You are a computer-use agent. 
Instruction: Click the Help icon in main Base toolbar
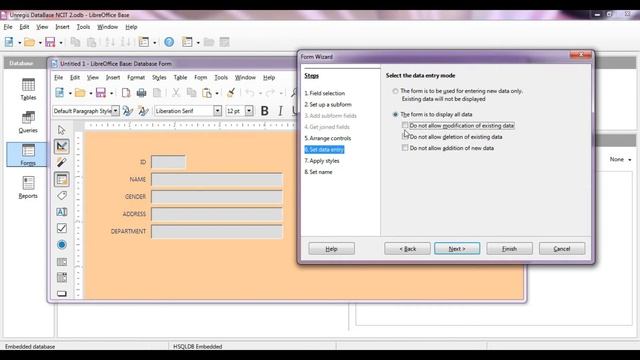[169, 42]
